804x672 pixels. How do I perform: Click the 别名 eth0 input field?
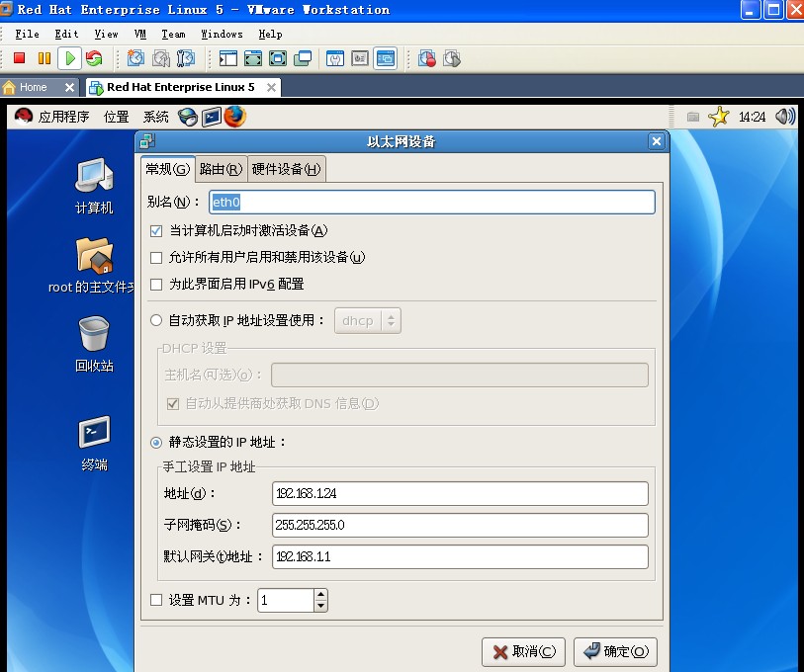tap(432, 202)
